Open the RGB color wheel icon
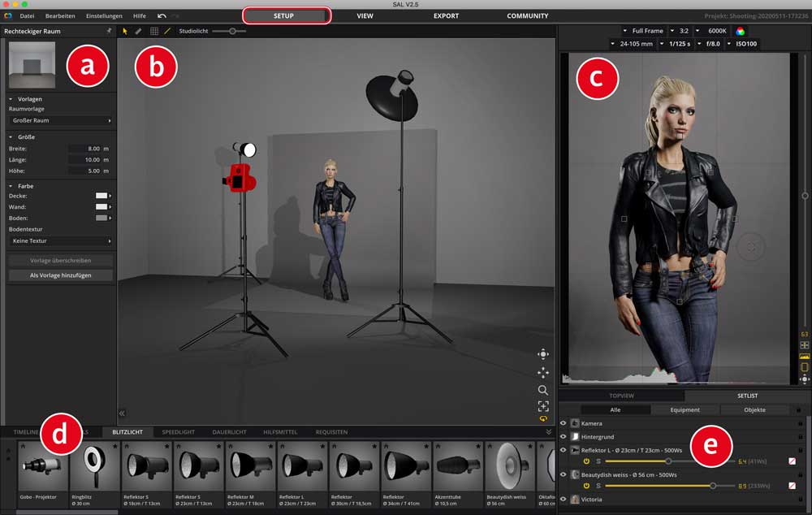Viewport: 812px width, 515px height. tap(740, 31)
